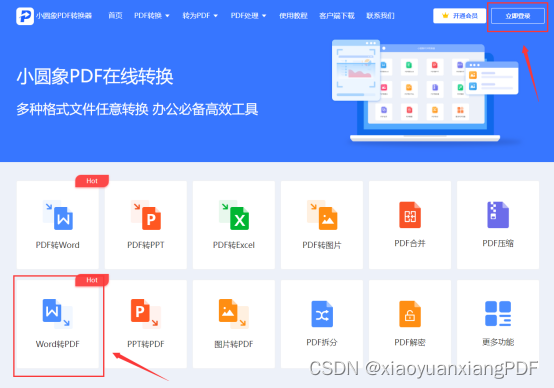The image size is (554, 388).
Task: Click the 开通会员 button
Action: pos(459,16)
